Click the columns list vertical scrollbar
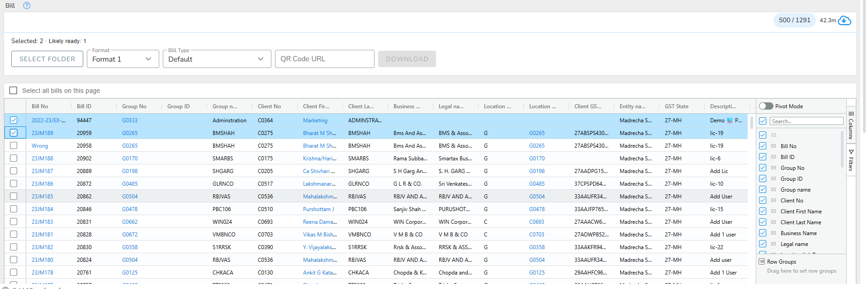The image size is (868, 289). click(x=843, y=149)
